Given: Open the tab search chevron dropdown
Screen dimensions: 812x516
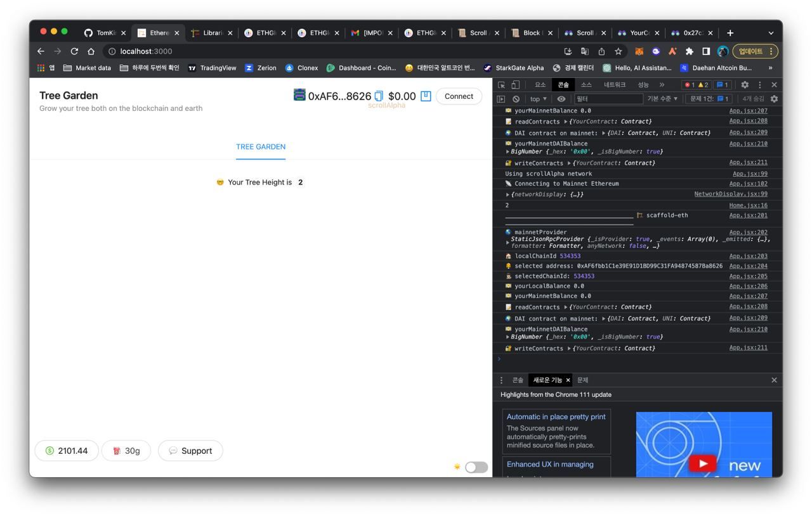Looking at the screenshot, I should (771, 32).
